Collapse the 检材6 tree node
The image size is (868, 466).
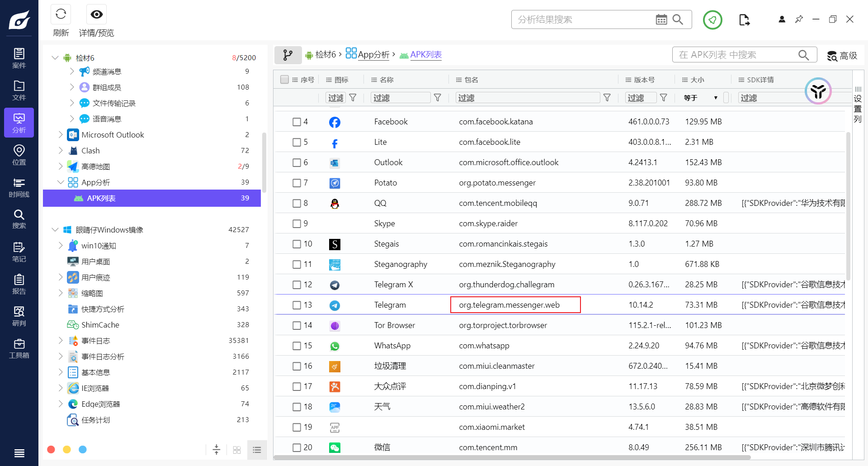point(55,57)
